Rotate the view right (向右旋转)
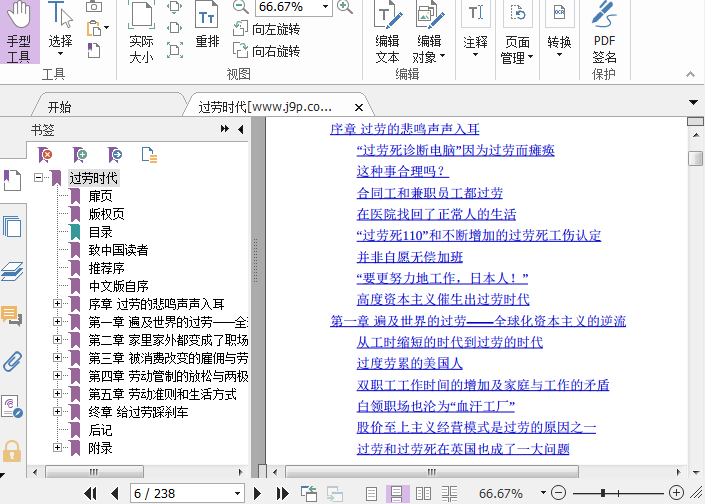Image resolution: width=705 pixels, height=504 pixels. click(267, 51)
